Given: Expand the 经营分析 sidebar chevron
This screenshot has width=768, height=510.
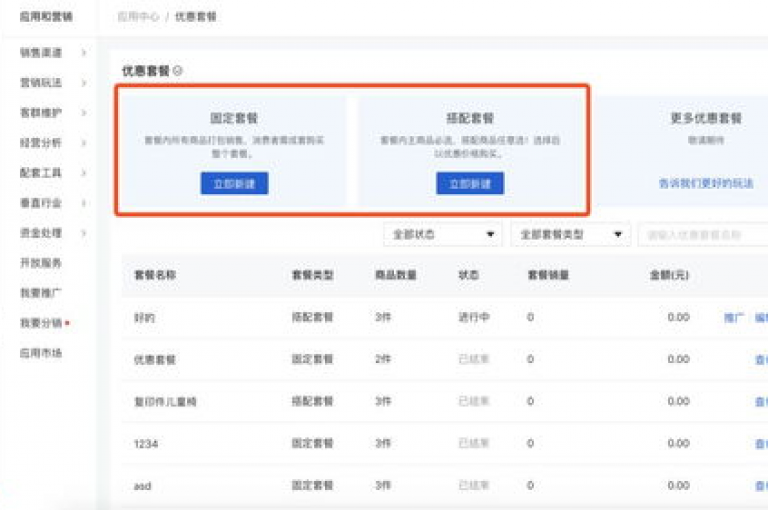Looking at the screenshot, I should coord(84,143).
